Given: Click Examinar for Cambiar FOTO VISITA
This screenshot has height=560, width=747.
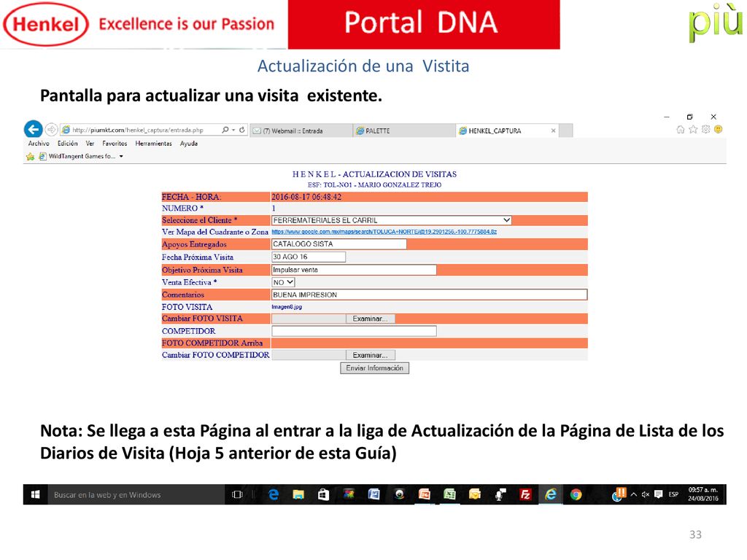Looking at the screenshot, I should tap(370, 319).
